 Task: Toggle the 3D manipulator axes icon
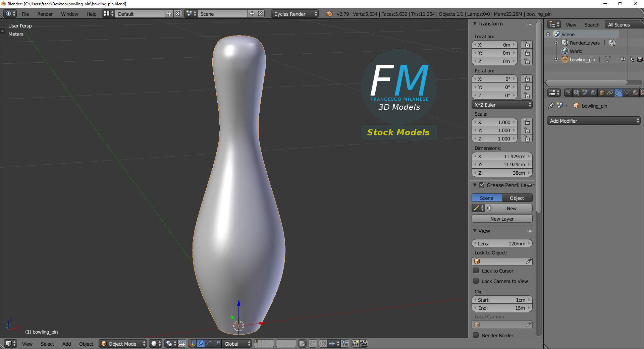(192, 344)
